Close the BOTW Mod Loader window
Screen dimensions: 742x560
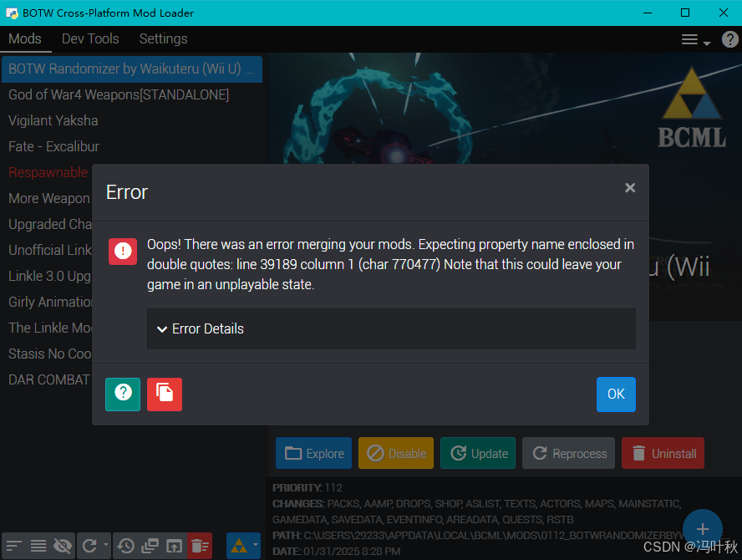pyautogui.click(x=723, y=13)
